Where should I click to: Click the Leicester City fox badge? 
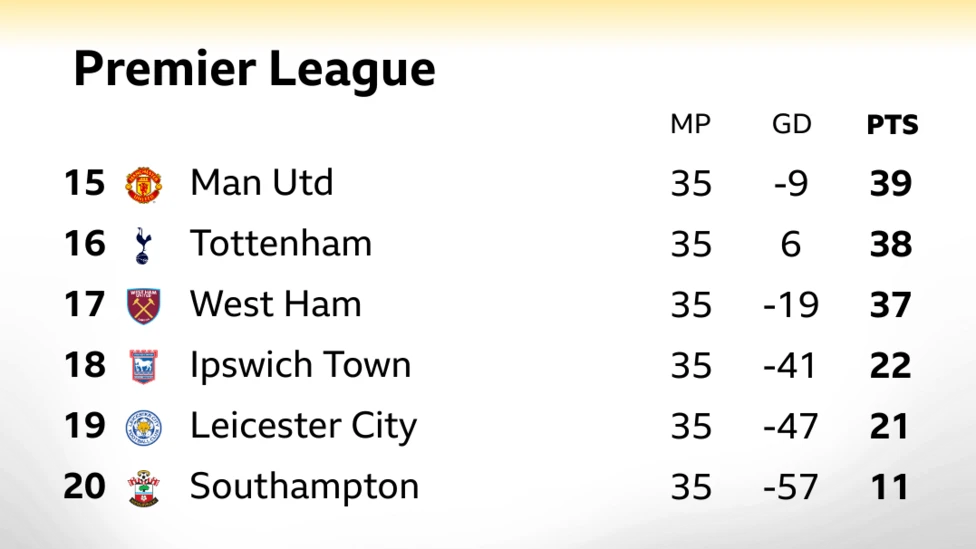(144, 428)
